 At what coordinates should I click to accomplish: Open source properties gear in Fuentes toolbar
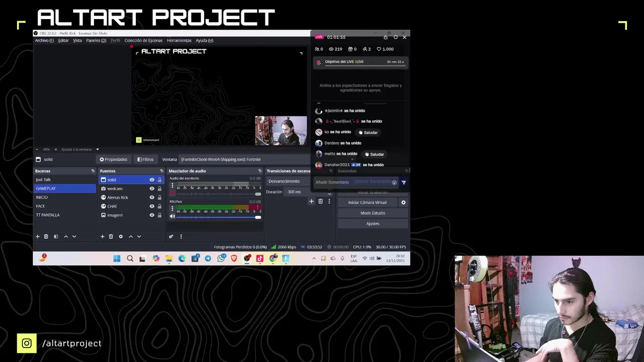coord(120,236)
